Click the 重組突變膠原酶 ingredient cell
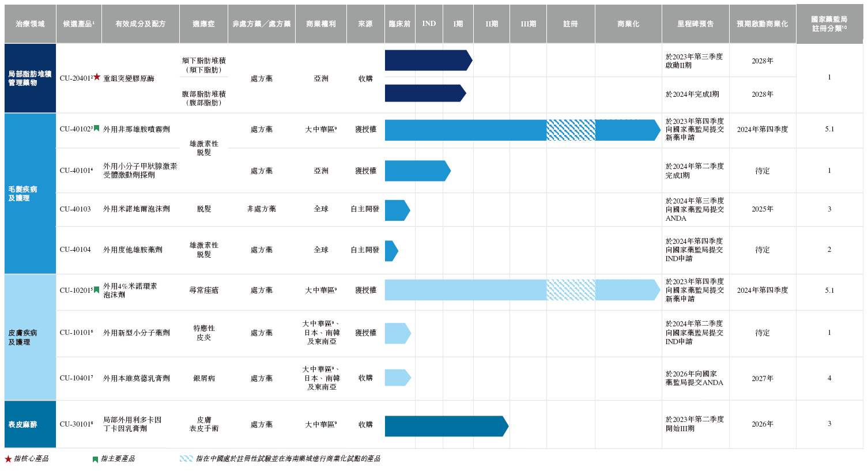868x471 pixels. click(129, 78)
